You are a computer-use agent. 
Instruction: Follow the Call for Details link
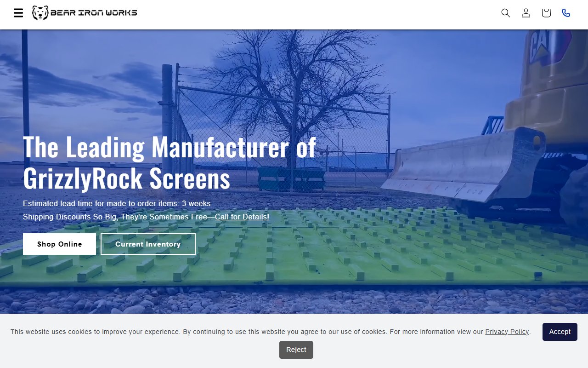(242, 217)
